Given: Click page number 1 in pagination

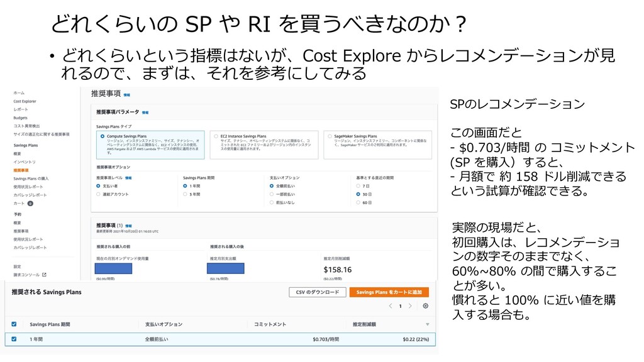Looking at the screenshot, I should [401, 306].
